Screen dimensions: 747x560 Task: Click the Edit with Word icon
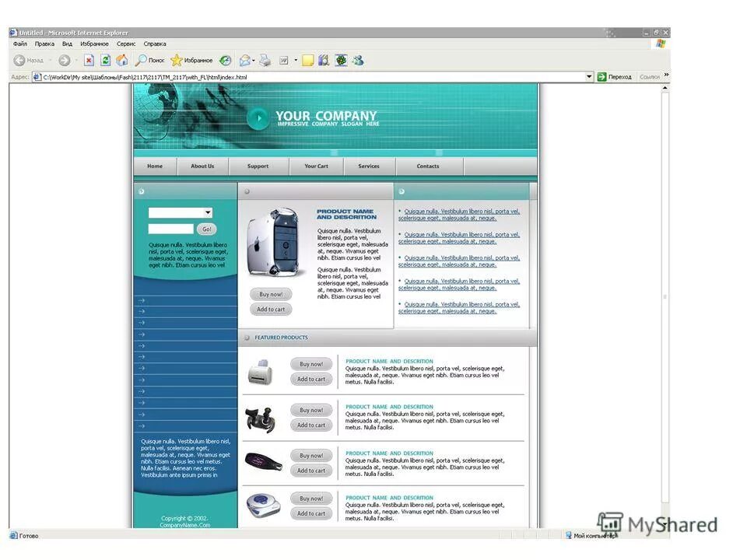tap(284, 61)
